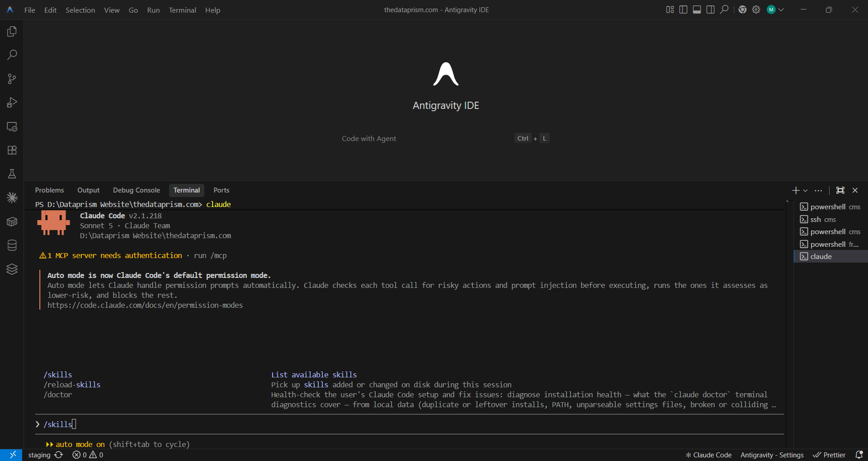
Task: Open the stacked layers icon in activity bar
Action: [x=12, y=269]
